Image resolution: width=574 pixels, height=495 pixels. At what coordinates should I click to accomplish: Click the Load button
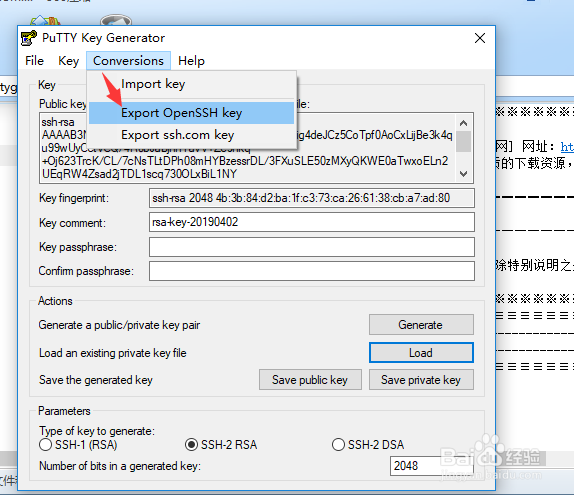(421, 353)
